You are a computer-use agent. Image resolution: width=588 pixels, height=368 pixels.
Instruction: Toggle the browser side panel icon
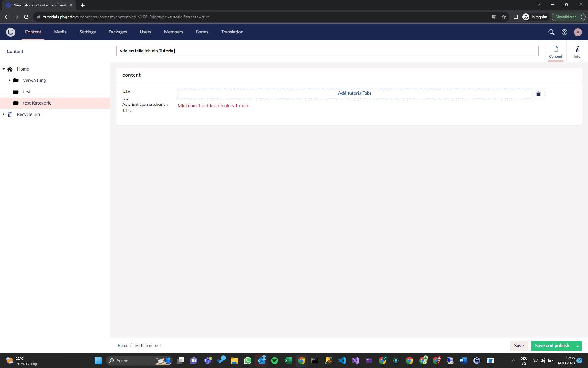(516, 17)
